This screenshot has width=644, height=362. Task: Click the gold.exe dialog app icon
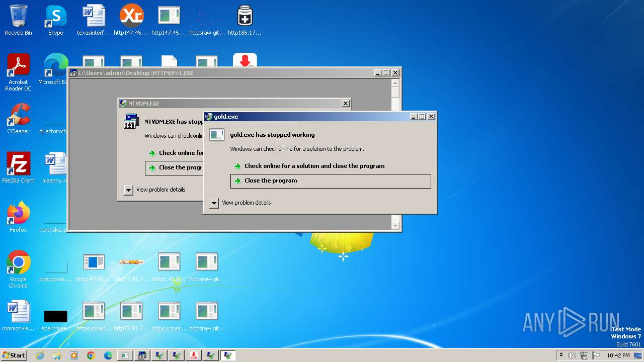coord(217,135)
